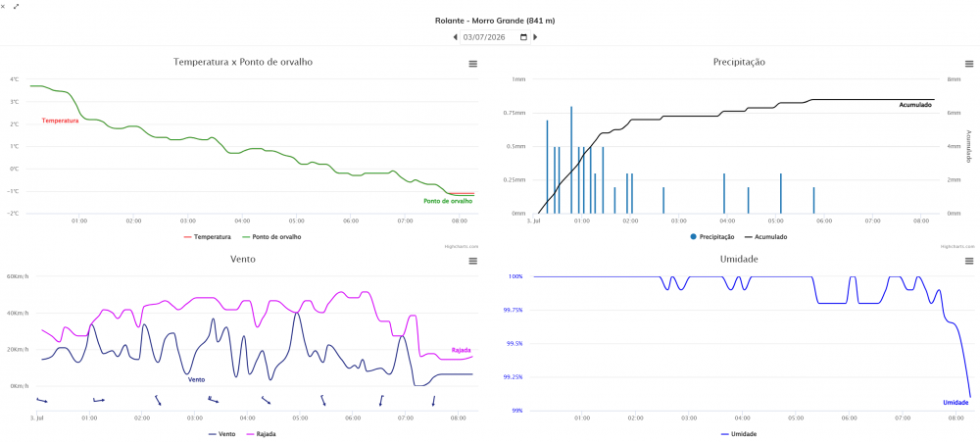Toggle Precipitação series in legend
The image size is (980, 442).
712,237
